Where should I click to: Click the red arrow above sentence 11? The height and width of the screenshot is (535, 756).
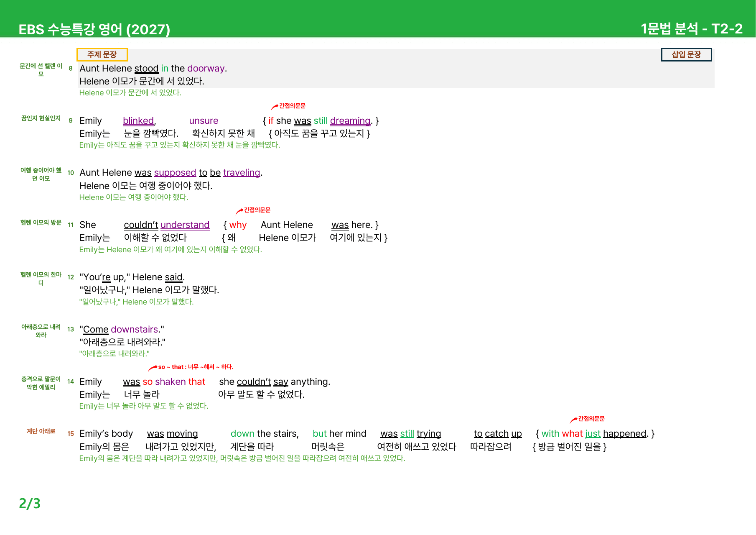(x=239, y=211)
